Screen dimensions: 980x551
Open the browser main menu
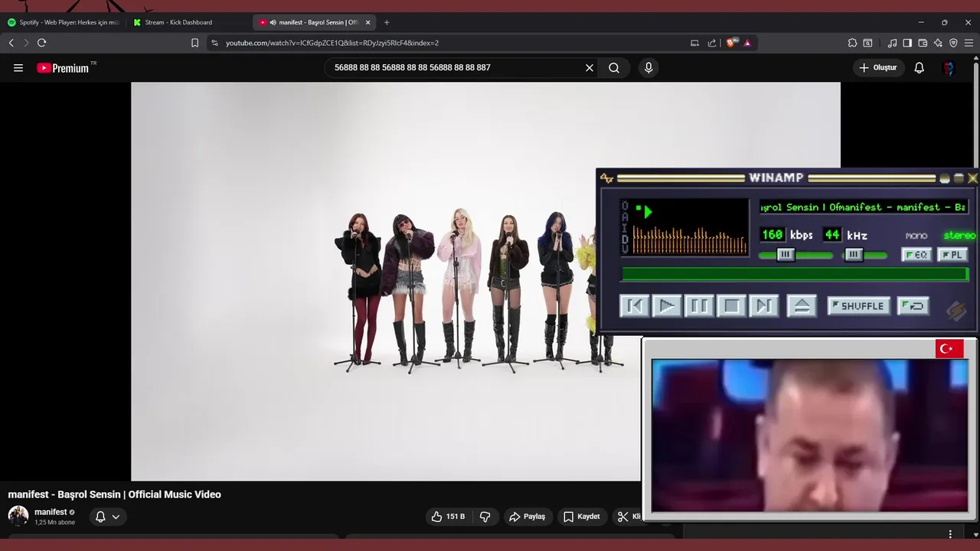tap(969, 43)
